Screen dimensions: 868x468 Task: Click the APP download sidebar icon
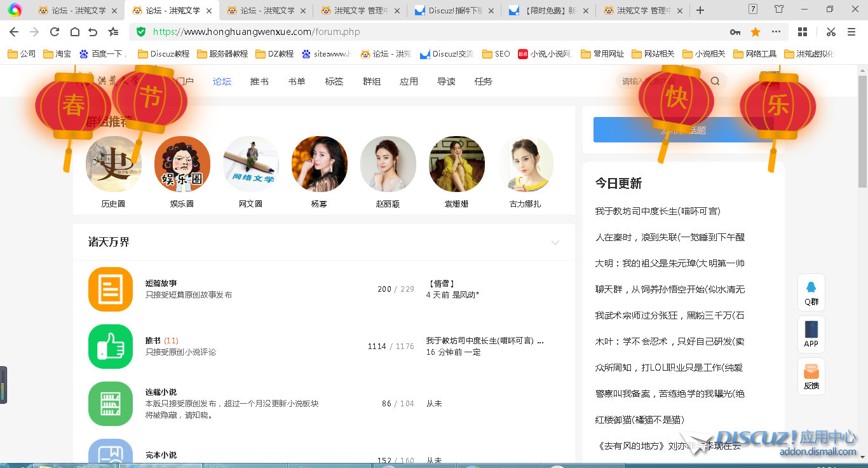click(x=811, y=334)
